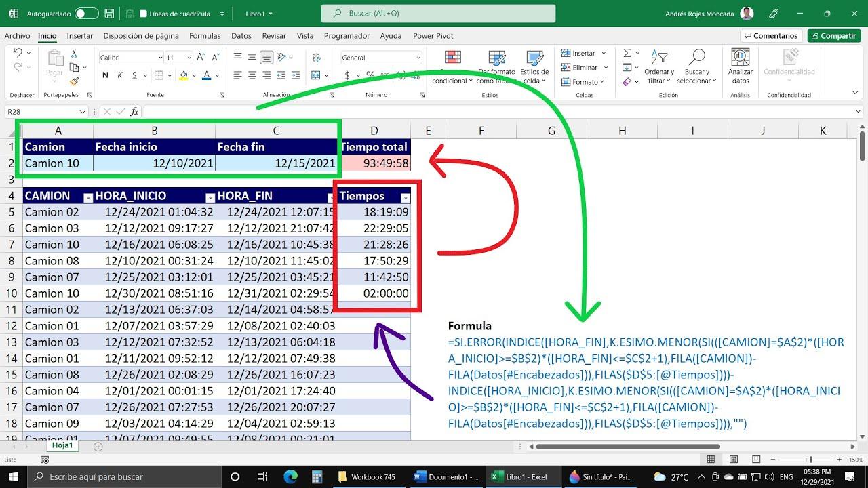Select the Autosuma icon in the ribbon
Screen dimensions: 868x488
(627, 52)
